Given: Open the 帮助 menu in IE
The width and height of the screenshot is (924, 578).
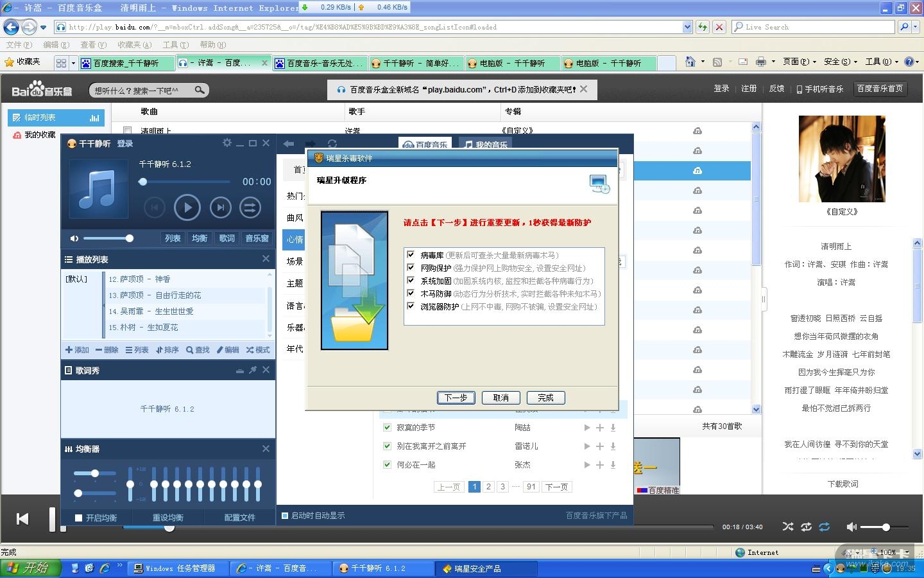Looking at the screenshot, I should coord(212,44).
